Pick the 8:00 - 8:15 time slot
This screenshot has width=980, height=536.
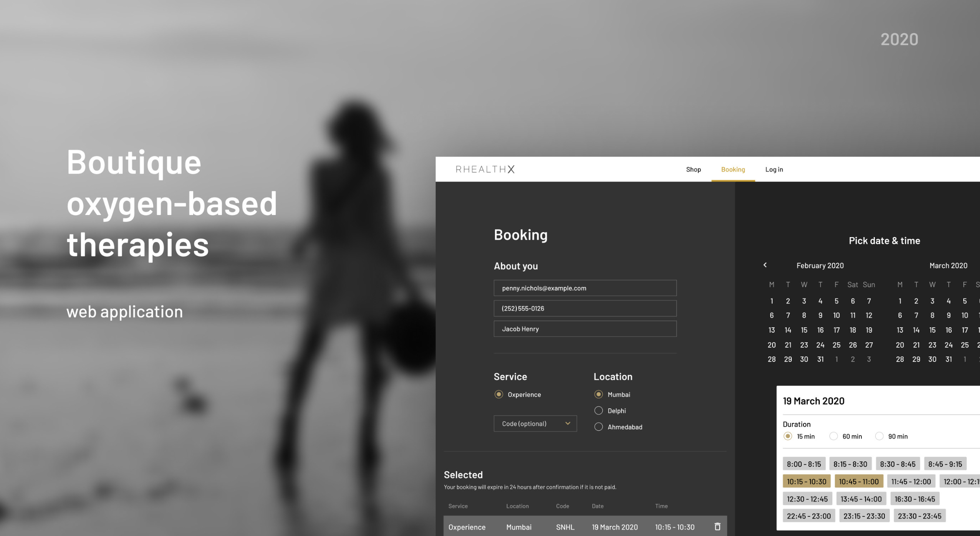pos(804,464)
